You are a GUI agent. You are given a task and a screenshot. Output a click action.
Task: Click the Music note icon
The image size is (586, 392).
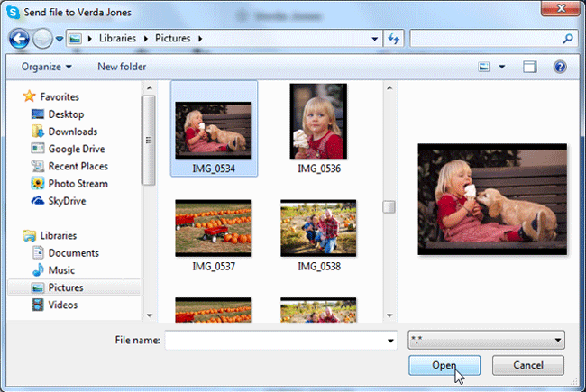coord(38,269)
